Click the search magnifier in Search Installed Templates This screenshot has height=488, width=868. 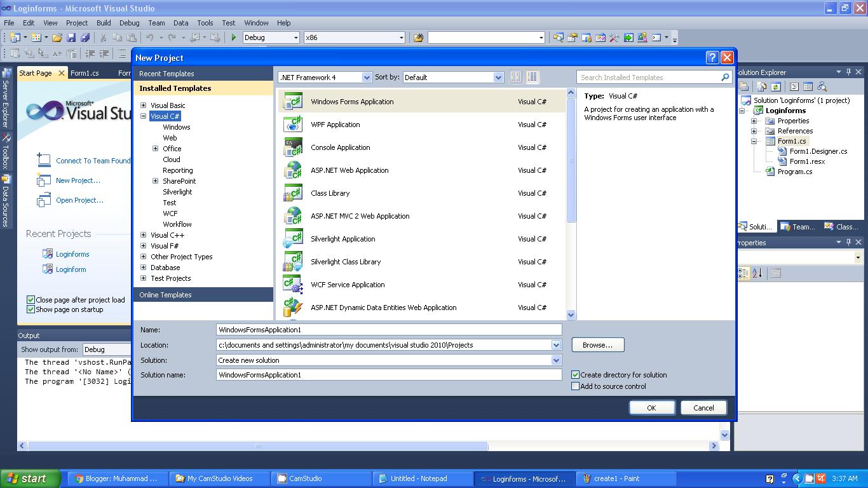724,77
